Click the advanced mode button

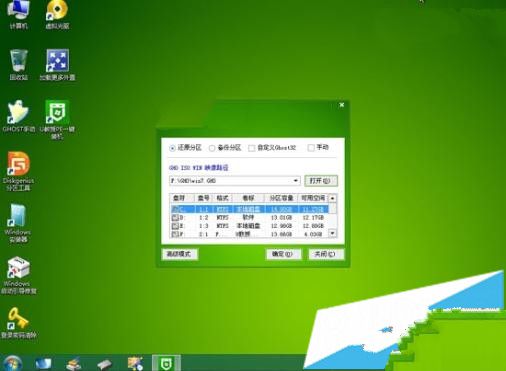tap(180, 254)
